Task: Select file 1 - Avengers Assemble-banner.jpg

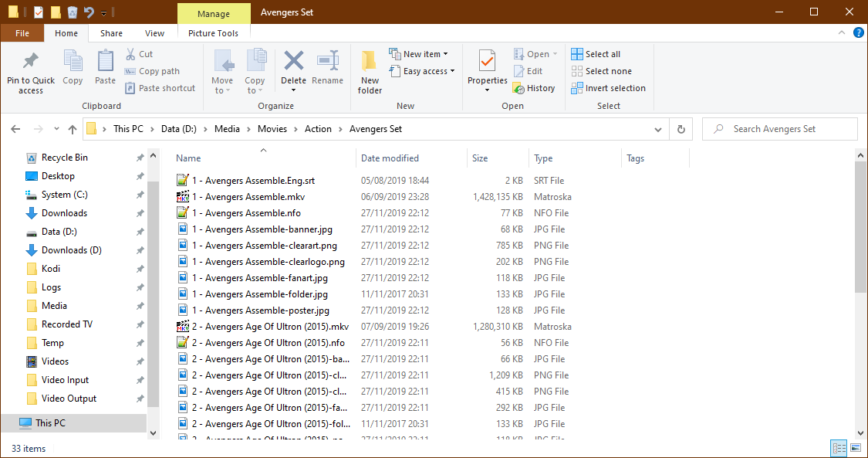Action: tap(262, 229)
